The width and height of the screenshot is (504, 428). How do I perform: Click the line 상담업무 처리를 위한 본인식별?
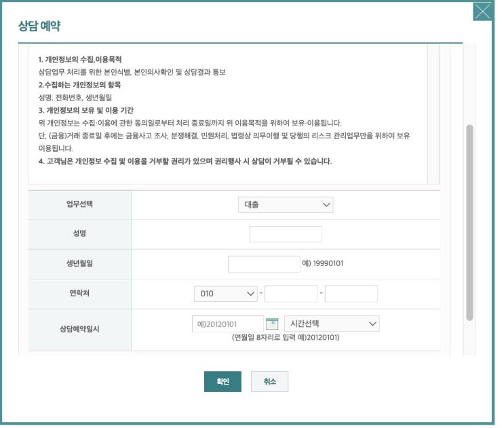134,73
